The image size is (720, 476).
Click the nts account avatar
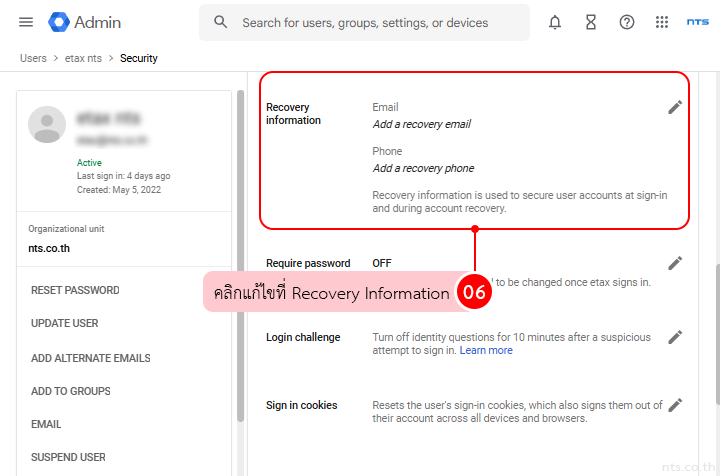point(697,22)
